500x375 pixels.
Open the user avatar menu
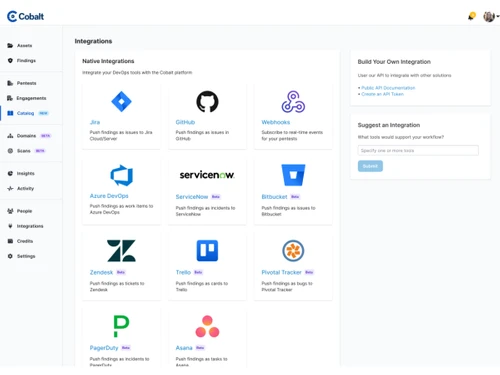491,16
